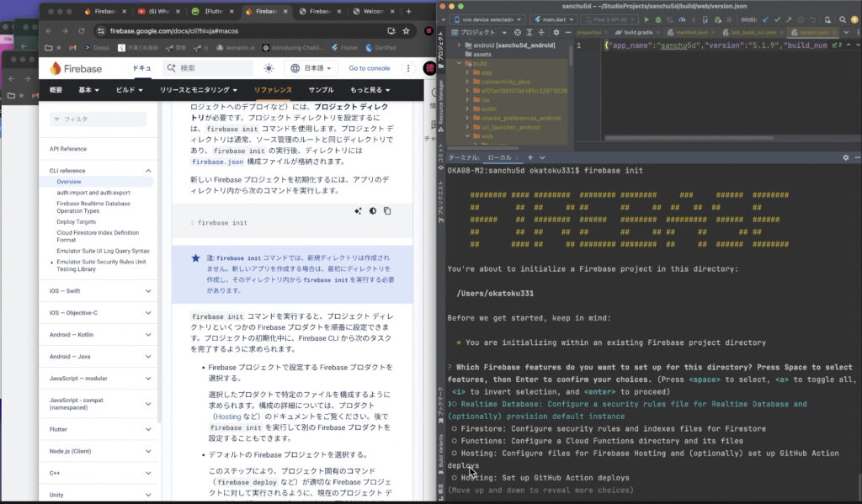
Task: Add a new terminal session tab
Action: pyautogui.click(x=529, y=157)
